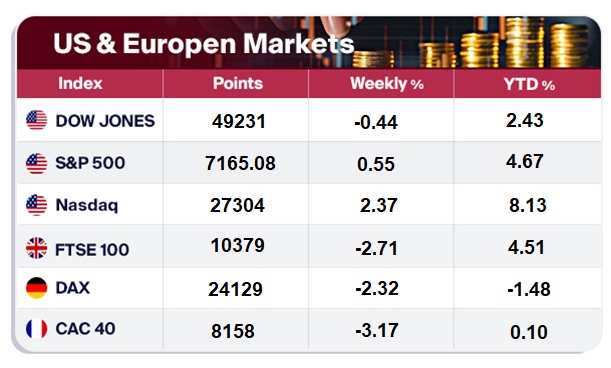Click the DAX YTD value -1.48
Image resolution: width=611 pixels, height=368 pixels.
coord(529,289)
